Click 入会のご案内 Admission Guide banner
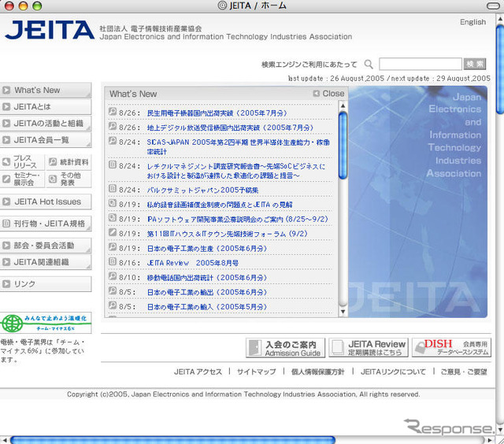Viewport: 504px width, 444px height. [285, 348]
